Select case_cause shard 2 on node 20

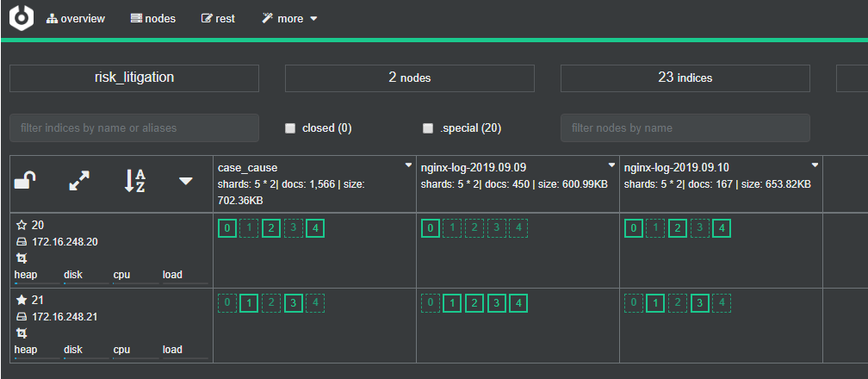coord(270,228)
